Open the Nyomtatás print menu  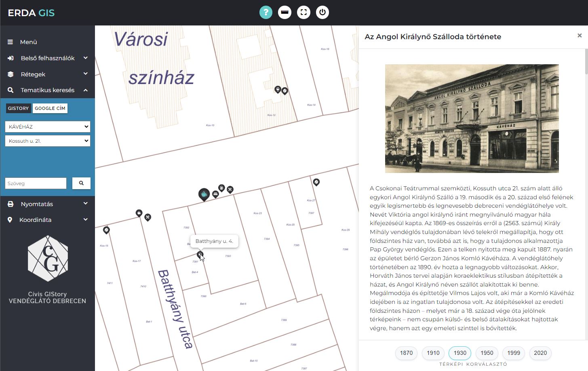(x=47, y=204)
